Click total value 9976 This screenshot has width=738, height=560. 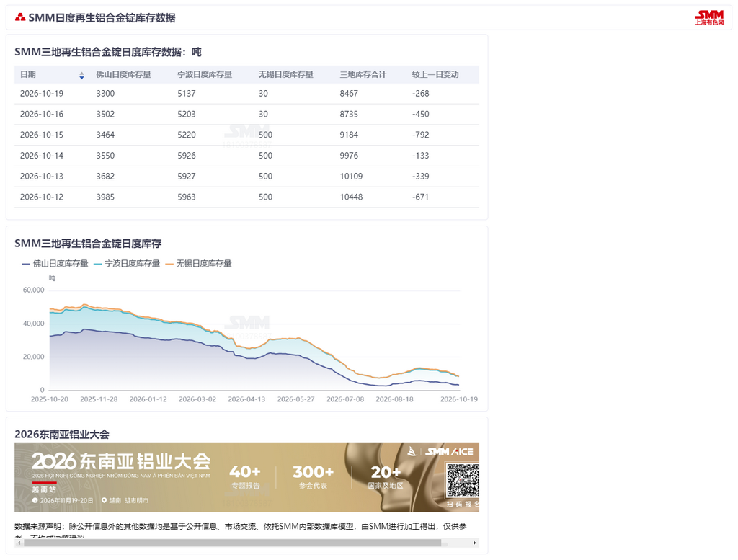[x=349, y=156]
